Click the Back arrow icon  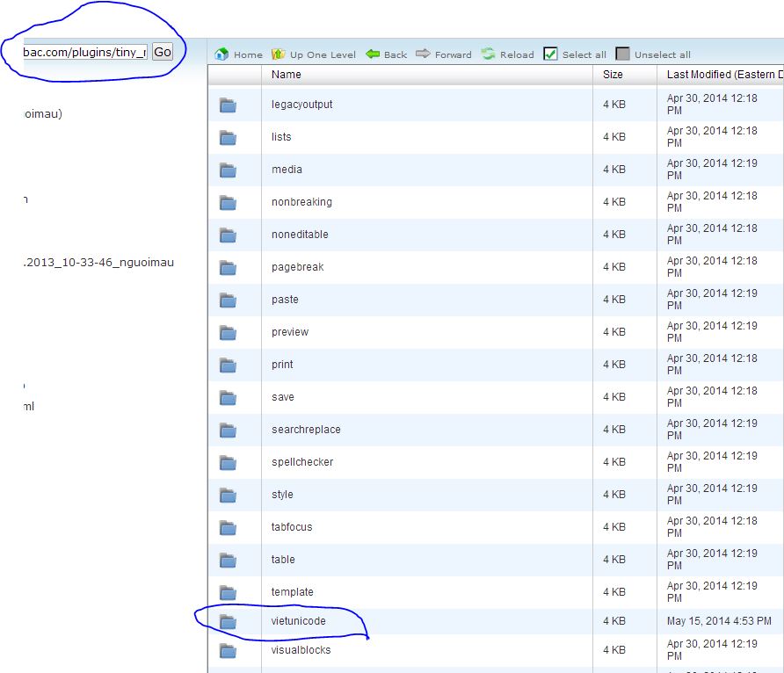coord(373,54)
